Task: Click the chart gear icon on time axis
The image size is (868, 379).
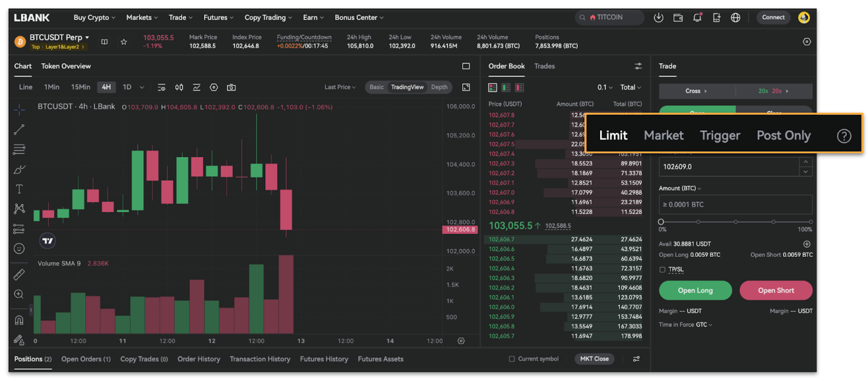Action: pos(461,341)
